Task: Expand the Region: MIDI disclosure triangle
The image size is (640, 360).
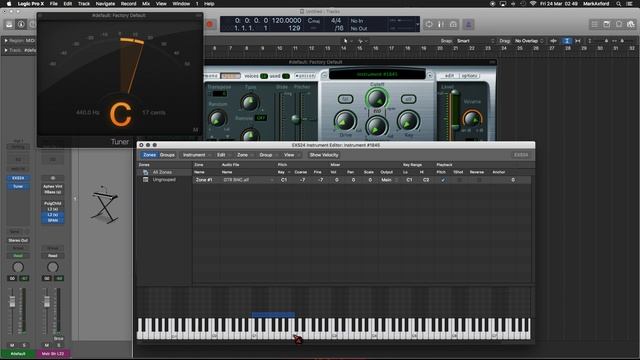Action: click(6, 41)
